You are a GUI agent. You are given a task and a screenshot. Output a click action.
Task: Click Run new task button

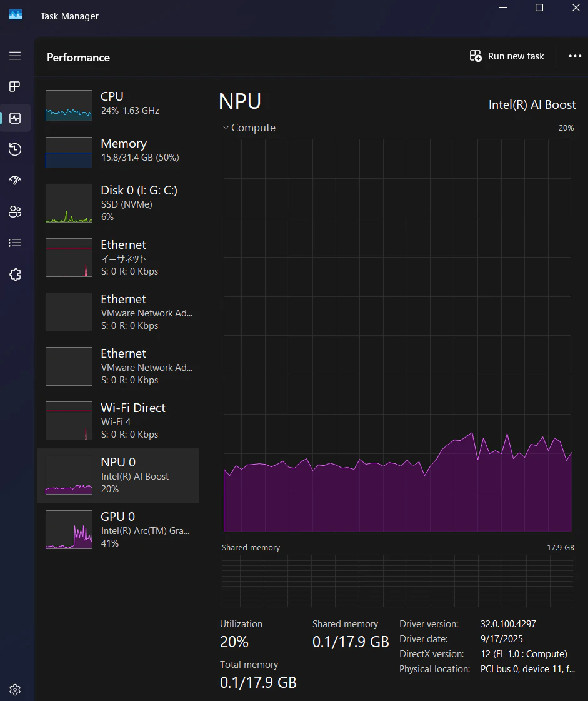click(507, 56)
